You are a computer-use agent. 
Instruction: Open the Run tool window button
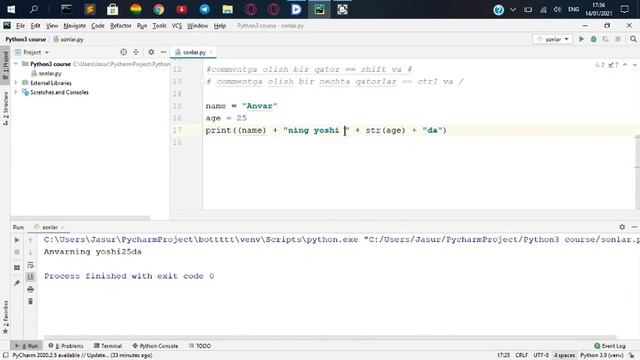tap(26, 346)
